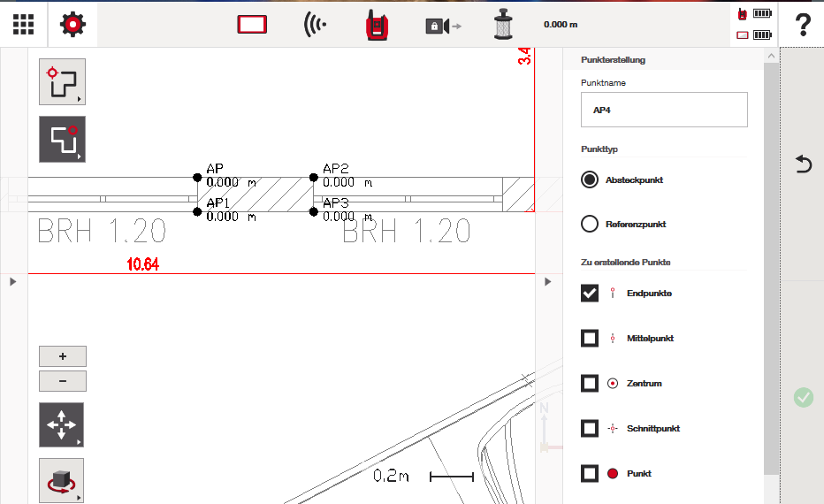
Task: Open the apps grid menu
Action: pyautogui.click(x=24, y=24)
